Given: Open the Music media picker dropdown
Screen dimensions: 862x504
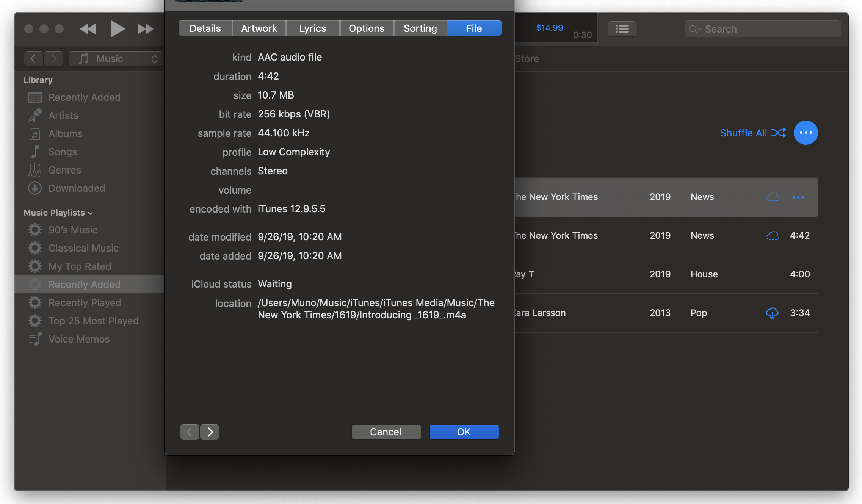Looking at the screenshot, I should pyautogui.click(x=116, y=59).
